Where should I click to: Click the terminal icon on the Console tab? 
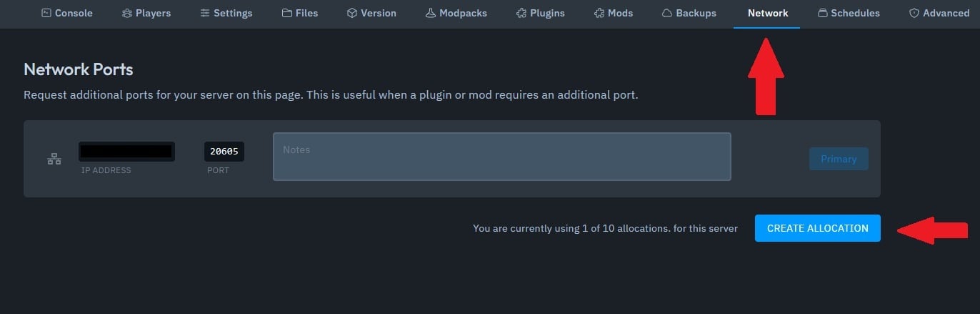point(46,13)
